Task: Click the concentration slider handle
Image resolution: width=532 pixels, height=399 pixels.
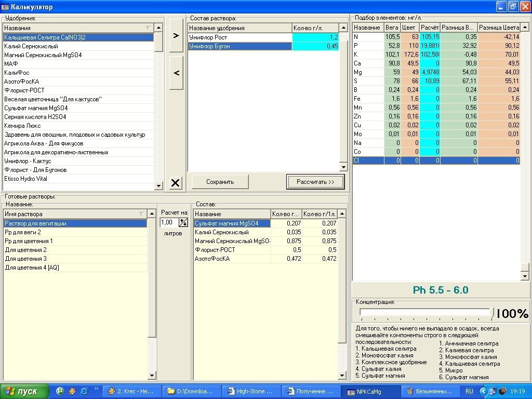Action: (492, 313)
